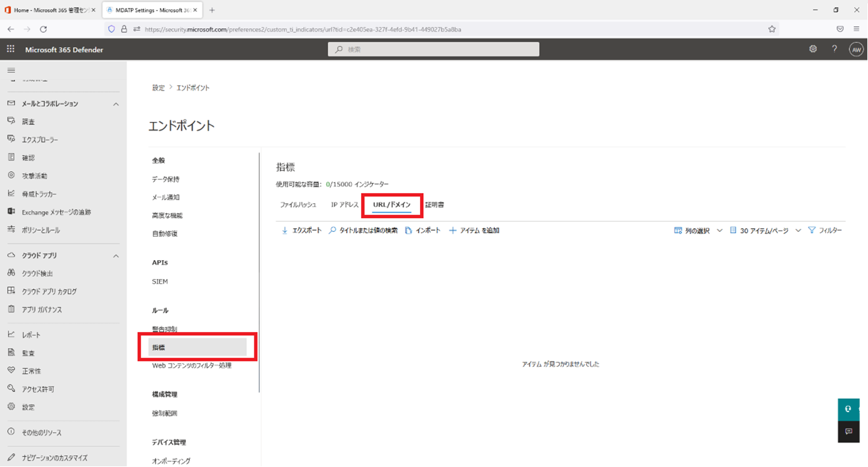Collapse the navigation hamburger menu
Image resolution: width=868 pixels, height=467 pixels.
tap(11, 70)
